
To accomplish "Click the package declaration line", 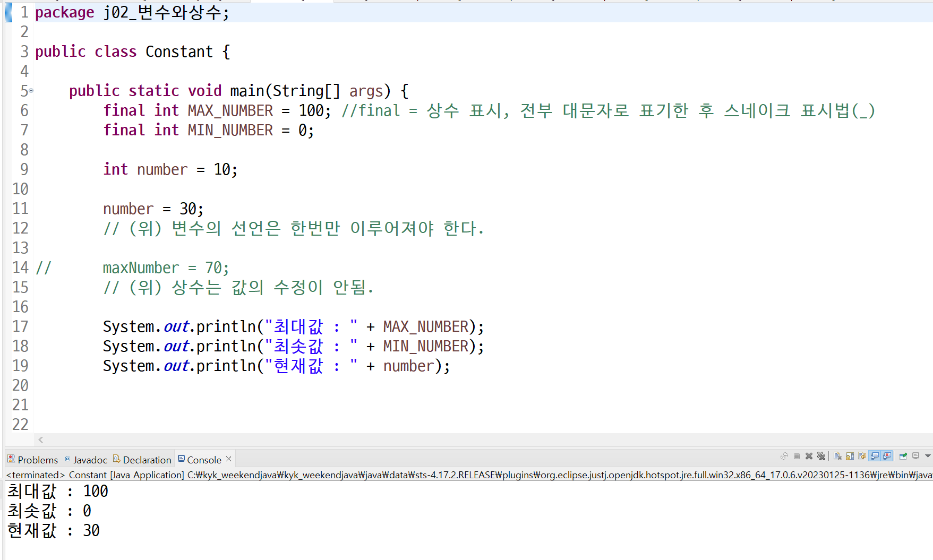I will [132, 12].
